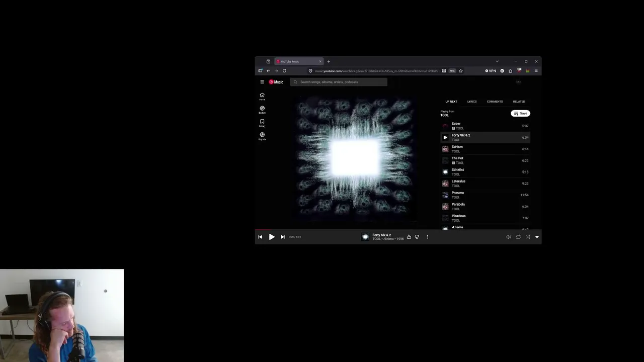Viewport: 644px width, 362px height.
Task: Toggle repeat mode
Action: tap(518, 237)
